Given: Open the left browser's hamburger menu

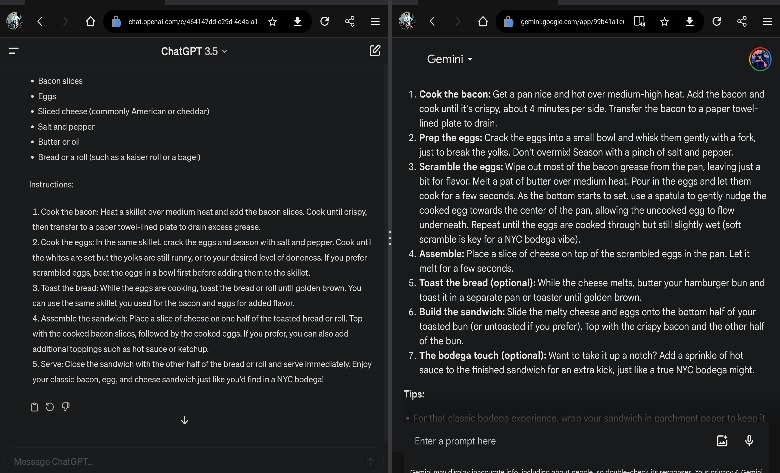Looking at the screenshot, I should tap(375, 21).
